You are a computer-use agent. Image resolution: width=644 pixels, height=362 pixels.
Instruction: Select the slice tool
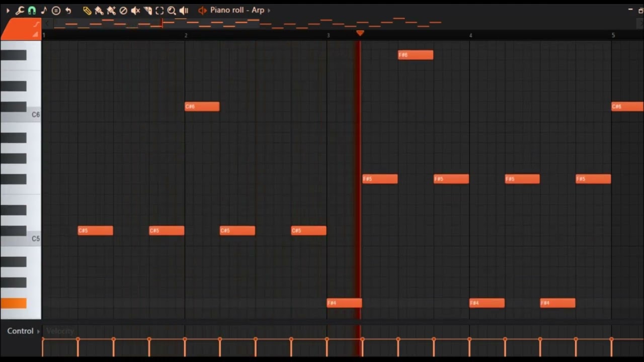(147, 10)
